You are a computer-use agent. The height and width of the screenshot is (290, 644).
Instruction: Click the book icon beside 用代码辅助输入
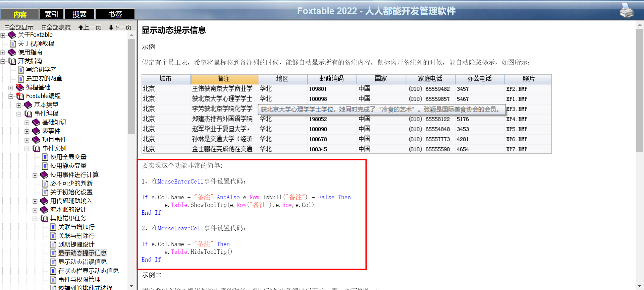pyautogui.click(x=44, y=201)
